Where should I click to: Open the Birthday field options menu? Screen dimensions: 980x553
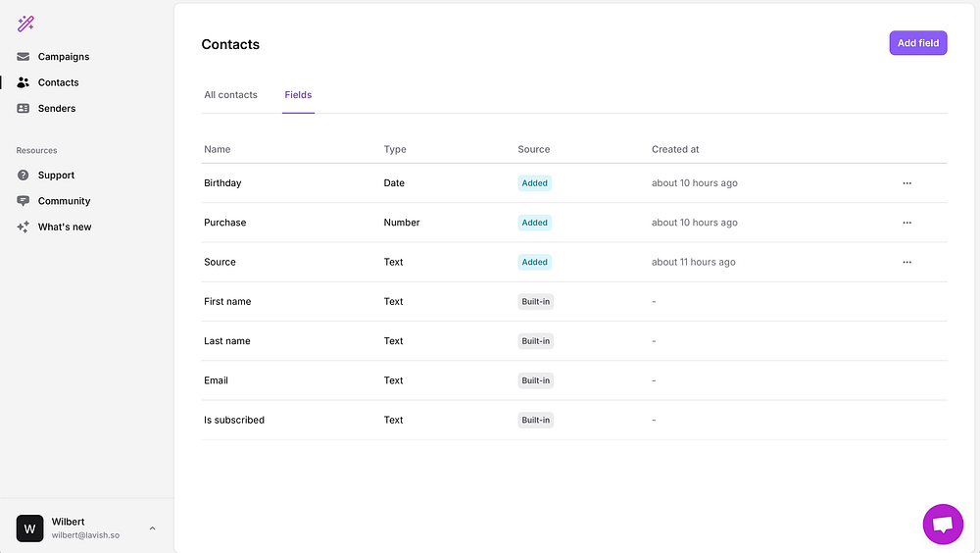click(906, 183)
